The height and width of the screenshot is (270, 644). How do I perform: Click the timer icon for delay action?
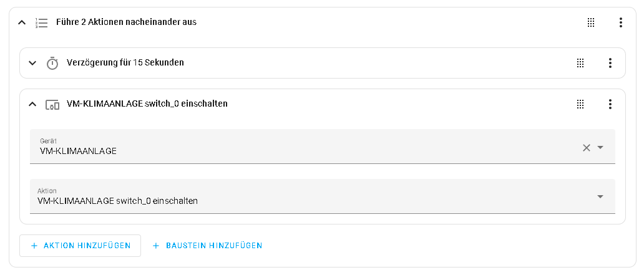point(52,63)
